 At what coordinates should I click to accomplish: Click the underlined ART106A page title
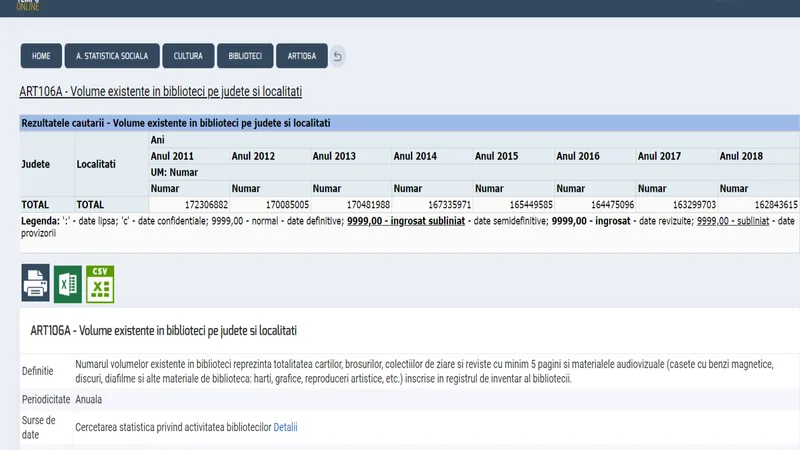tap(160, 92)
